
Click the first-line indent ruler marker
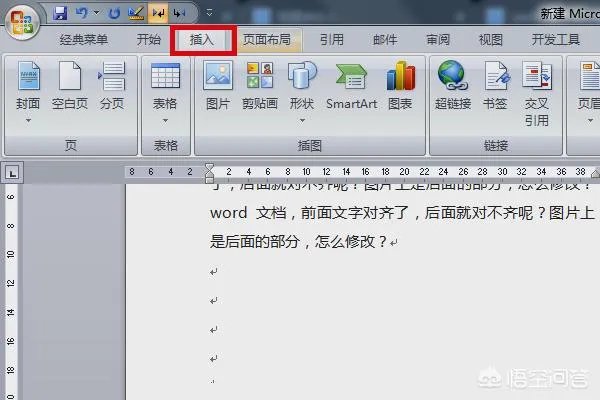[209, 168]
